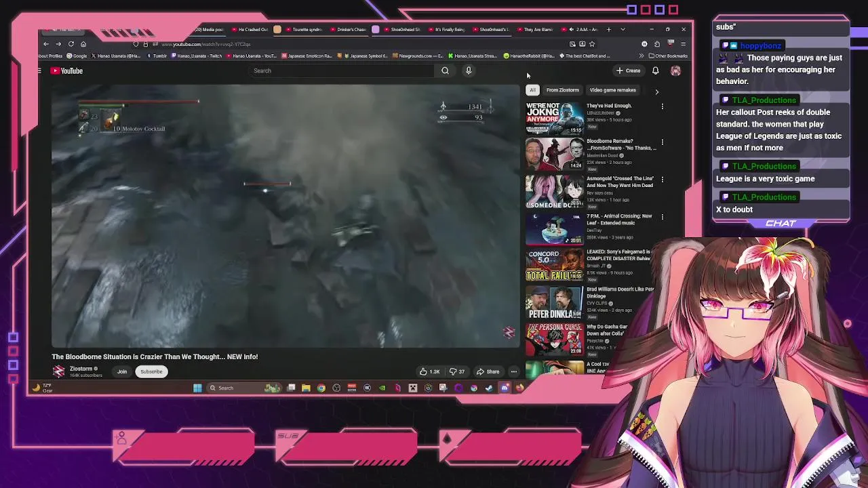Open Ziostorm channel name link
Image resolution: width=868 pixels, height=488 pixels.
click(81, 369)
